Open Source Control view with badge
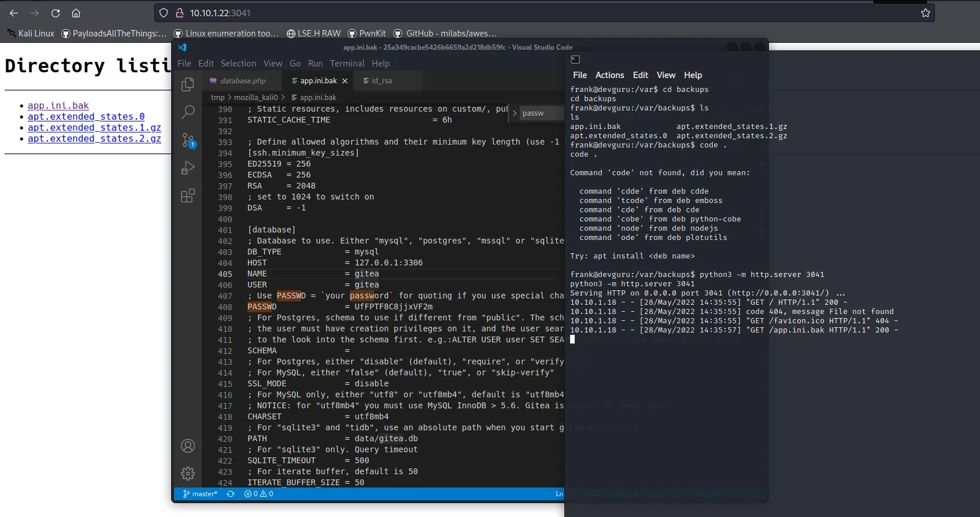The height and width of the screenshot is (517, 980). point(188,140)
